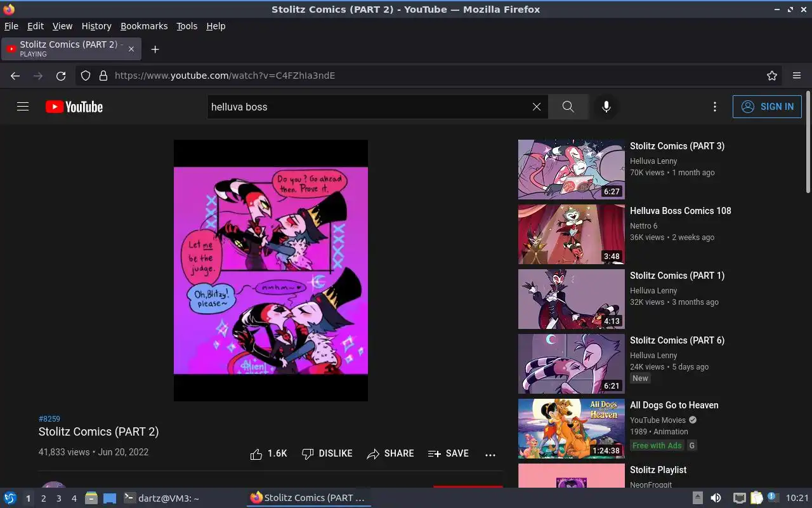This screenshot has height=508, width=812.
Task: Open the Tools menu
Action: click(187, 26)
